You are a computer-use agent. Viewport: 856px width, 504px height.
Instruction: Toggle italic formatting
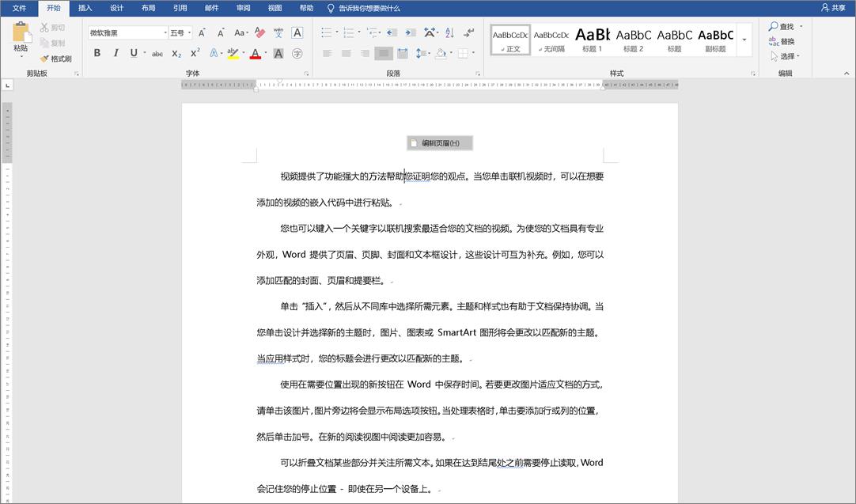click(116, 53)
